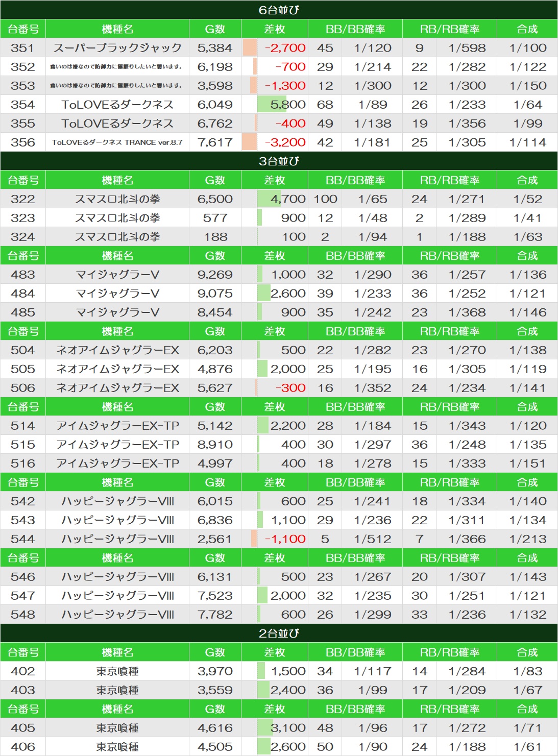Click スマスロ北斗の拳 in row 322

point(117,199)
